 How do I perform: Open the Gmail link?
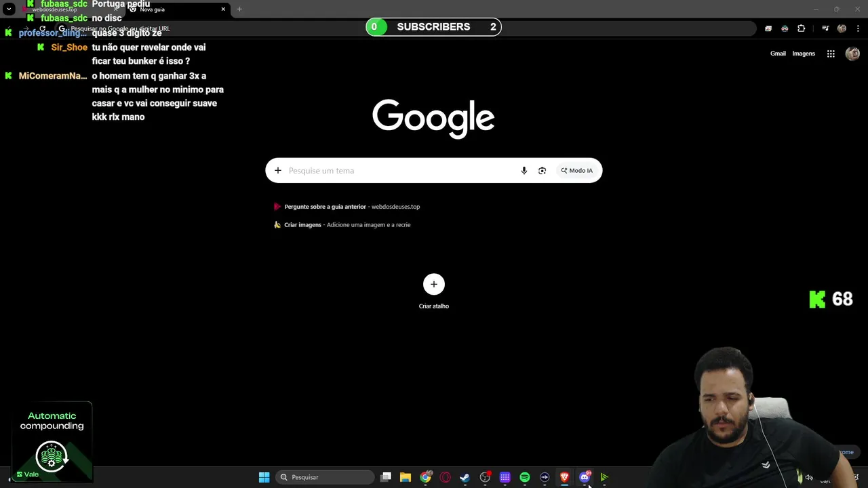pyautogui.click(x=778, y=54)
